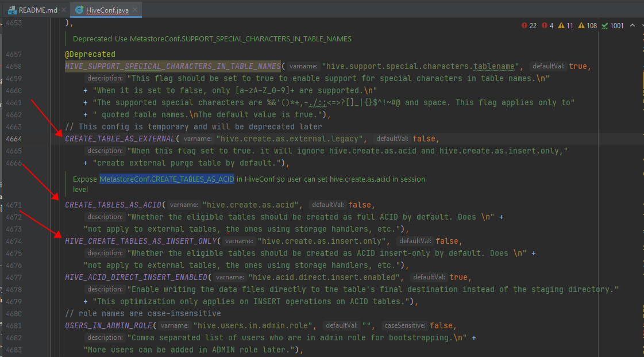Click the HiveConf.java class file icon

point(79,10)
